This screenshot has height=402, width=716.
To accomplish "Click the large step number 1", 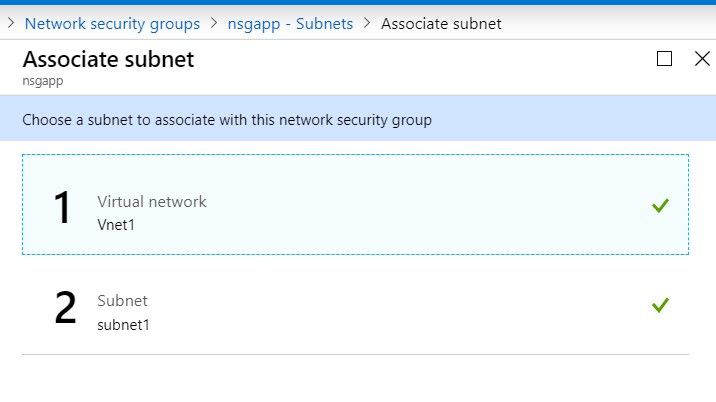I will coord(63,207).
